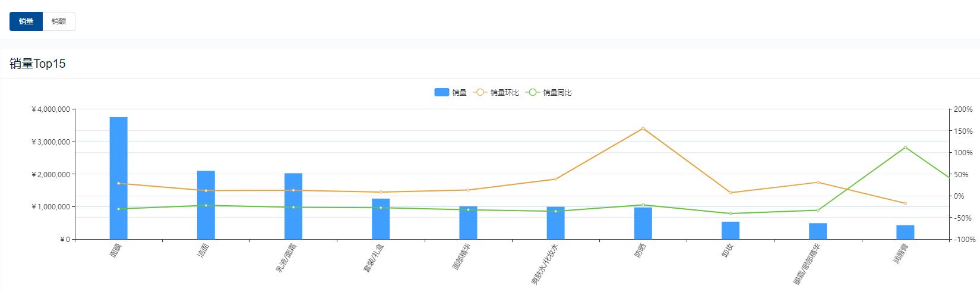Click the 润唇膏 blue bar
This screenshot has width=980, height=292.
(x=905, y=233)
